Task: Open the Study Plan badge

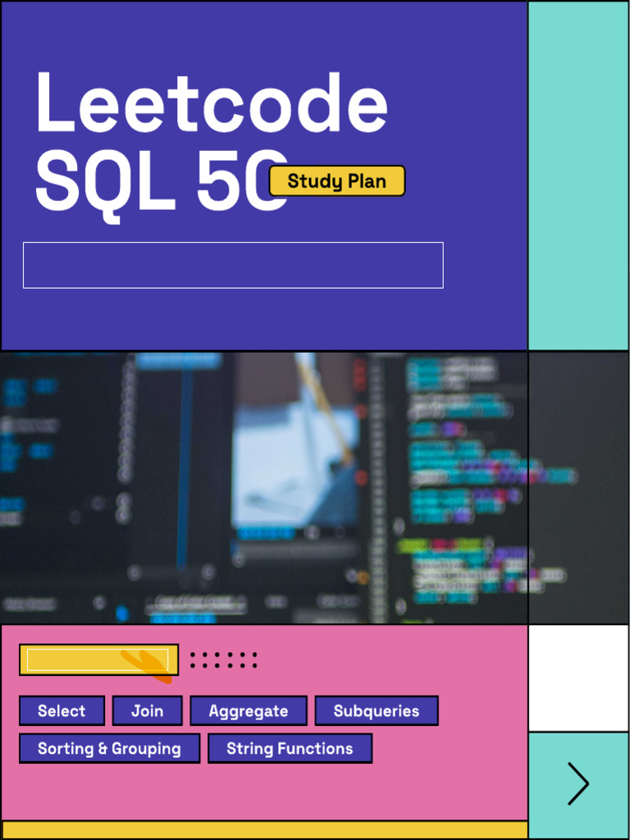Action: [x=337, y=181]
